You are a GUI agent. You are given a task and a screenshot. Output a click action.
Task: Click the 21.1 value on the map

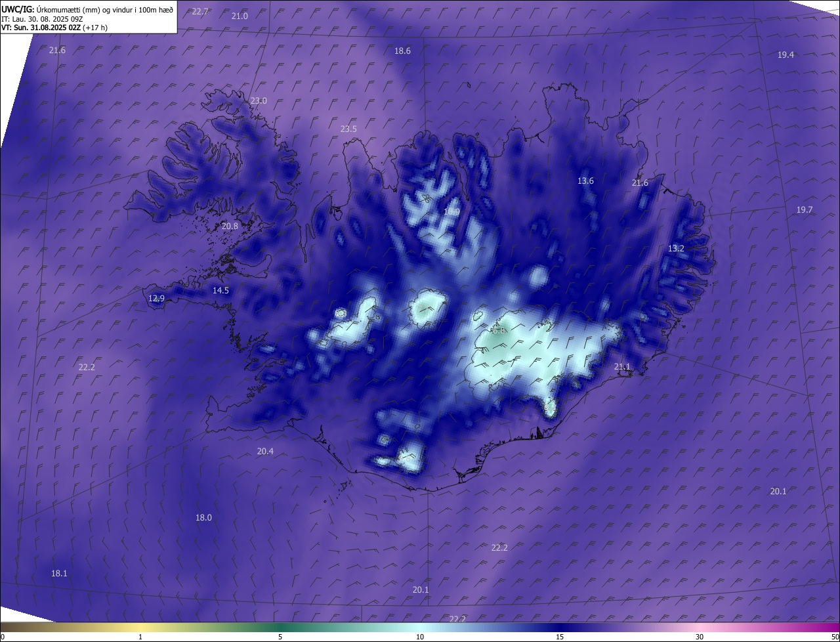(622, 366)
